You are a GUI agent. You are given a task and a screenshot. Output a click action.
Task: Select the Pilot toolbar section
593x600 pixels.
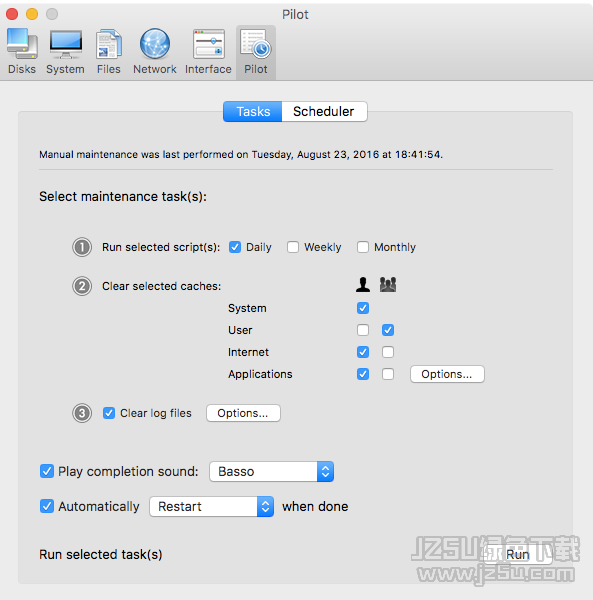click(x=256, y=52)
